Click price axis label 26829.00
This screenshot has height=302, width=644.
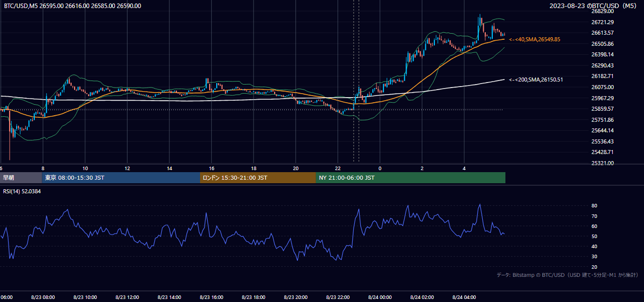(602, 11)
